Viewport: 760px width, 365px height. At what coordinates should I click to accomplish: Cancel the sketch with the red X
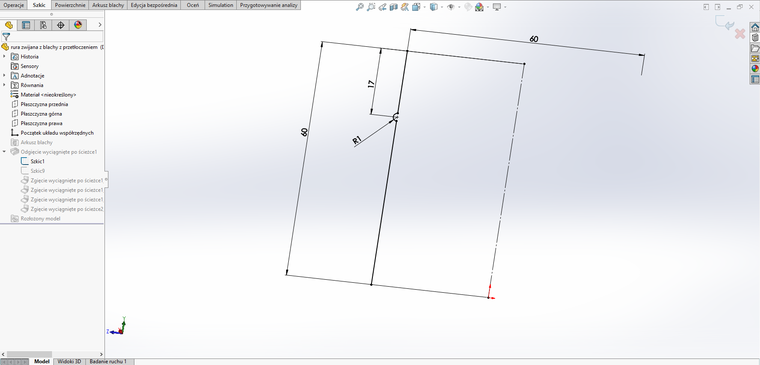740,33
